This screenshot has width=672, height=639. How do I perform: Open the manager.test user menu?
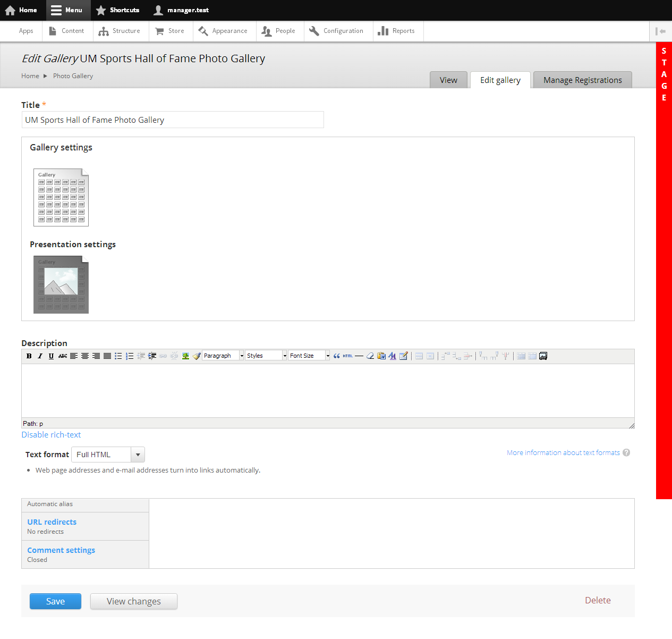click(181, 10)
